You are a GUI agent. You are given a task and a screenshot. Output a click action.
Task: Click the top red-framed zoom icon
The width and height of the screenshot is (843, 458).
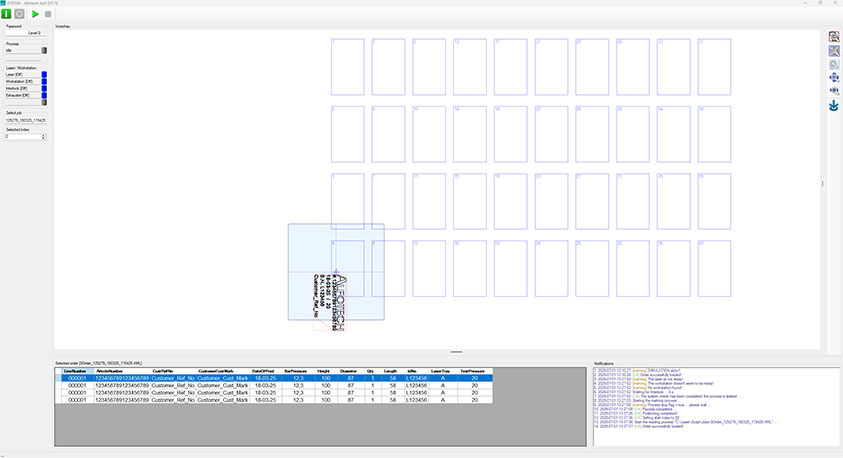tap(834, 37)
